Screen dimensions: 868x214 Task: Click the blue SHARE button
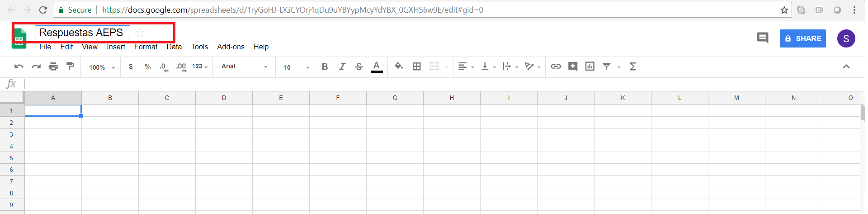pos(803,38)
